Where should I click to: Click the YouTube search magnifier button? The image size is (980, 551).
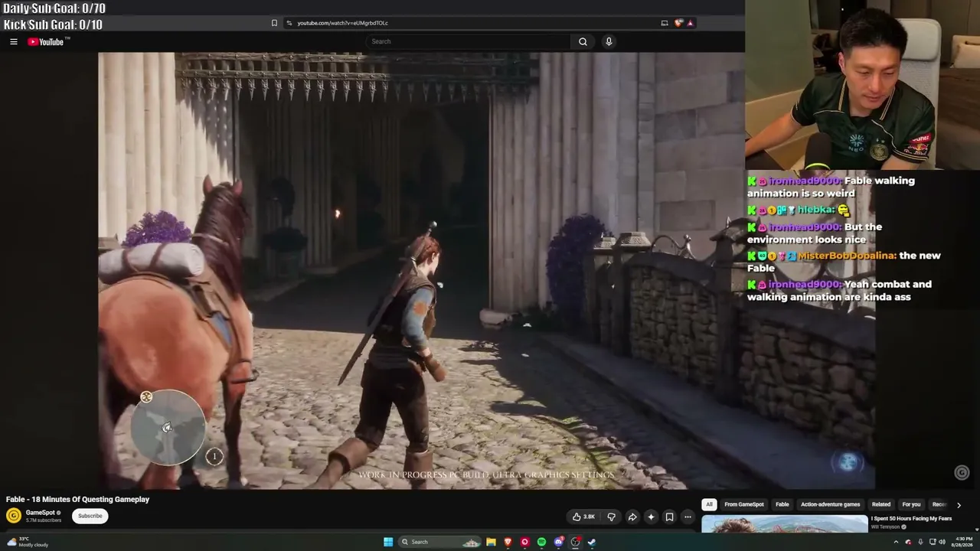(583, 42)
